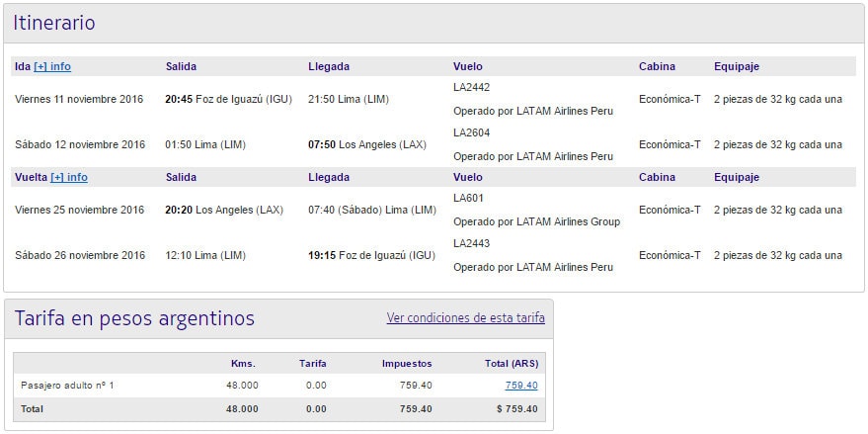868x434 pixels.
Task: Select flight number LA2442
Action: tap(472, 87)
